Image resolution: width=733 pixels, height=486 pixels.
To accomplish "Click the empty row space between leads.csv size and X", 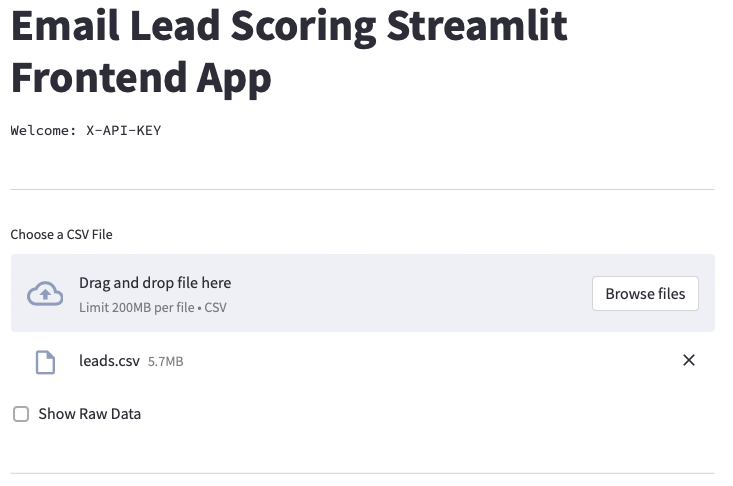I will click(430, 361).
